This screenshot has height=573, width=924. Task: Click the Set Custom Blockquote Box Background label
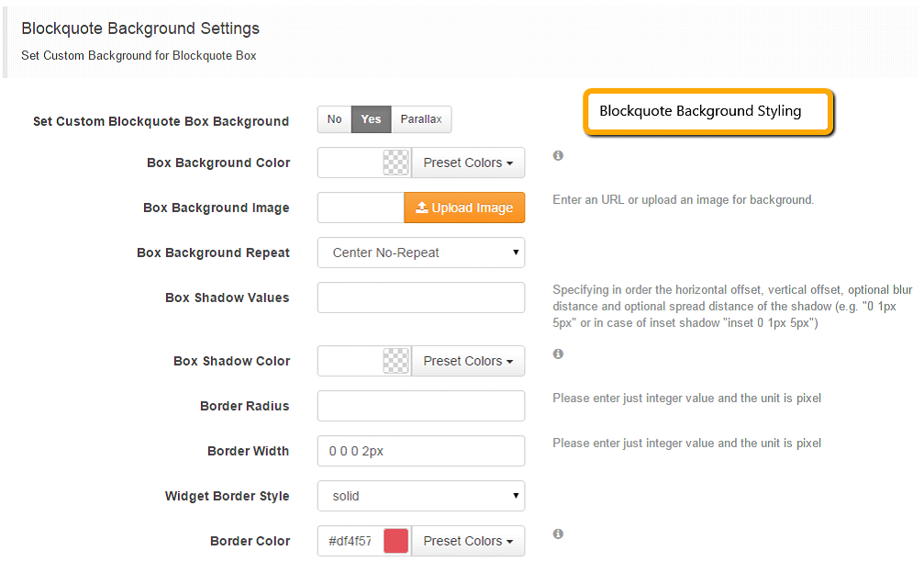point(161,121)
